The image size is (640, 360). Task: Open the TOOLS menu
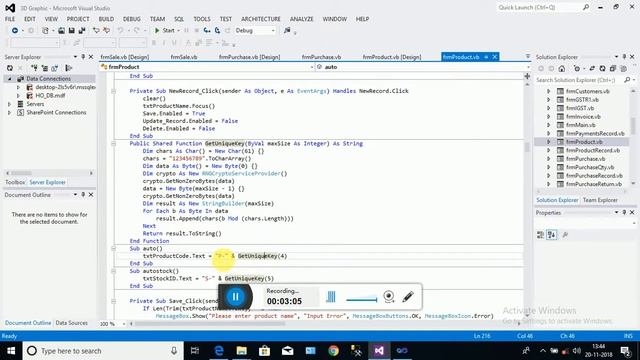[x=202, y=19]
